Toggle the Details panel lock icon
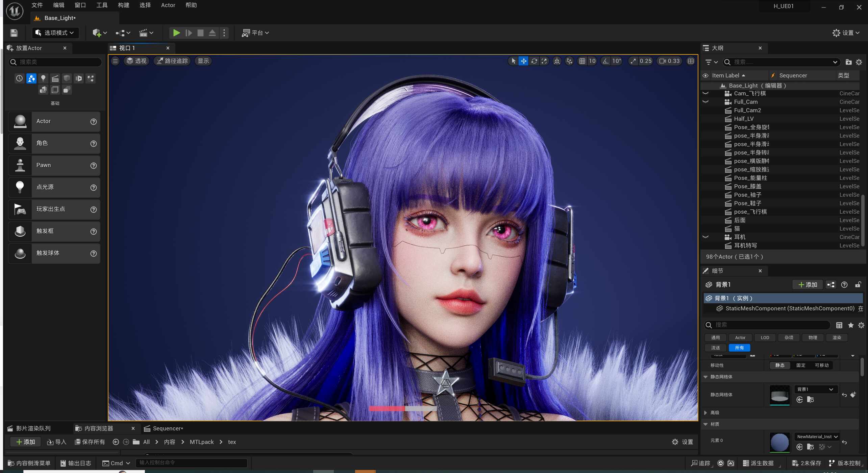This screenshot has height=473, width=868. pos(858,285)
